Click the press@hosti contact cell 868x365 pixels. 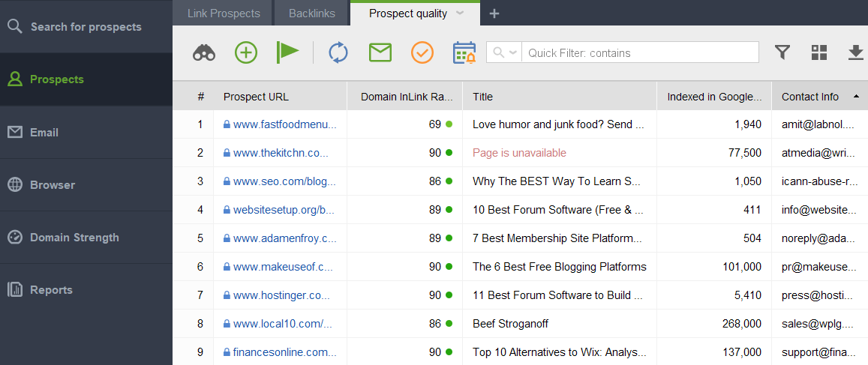pos(820,295)
